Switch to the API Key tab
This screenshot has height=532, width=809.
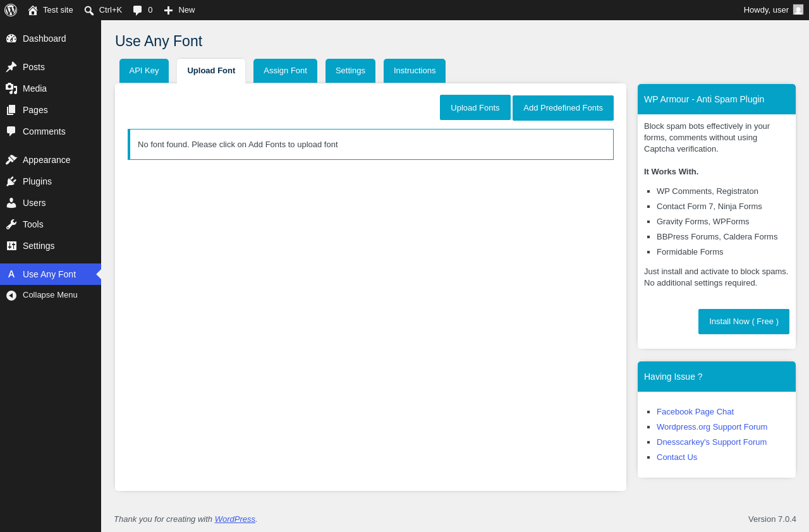pyautogui.click(x=144, y=71)
